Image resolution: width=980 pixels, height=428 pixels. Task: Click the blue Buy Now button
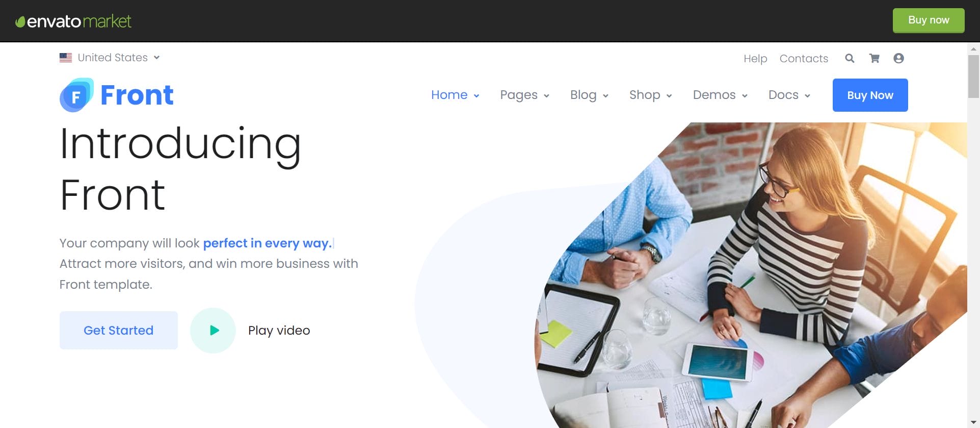pyautogui.click(x=870, y=95)
